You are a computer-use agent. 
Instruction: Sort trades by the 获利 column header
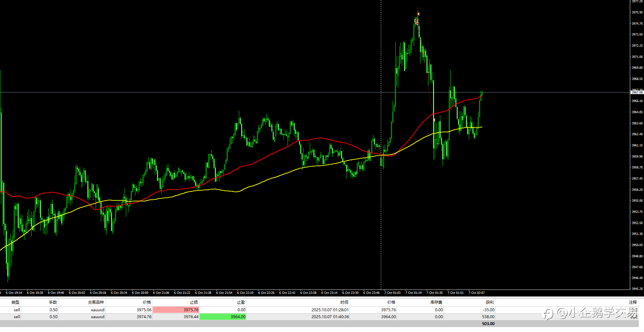(490, 302)
